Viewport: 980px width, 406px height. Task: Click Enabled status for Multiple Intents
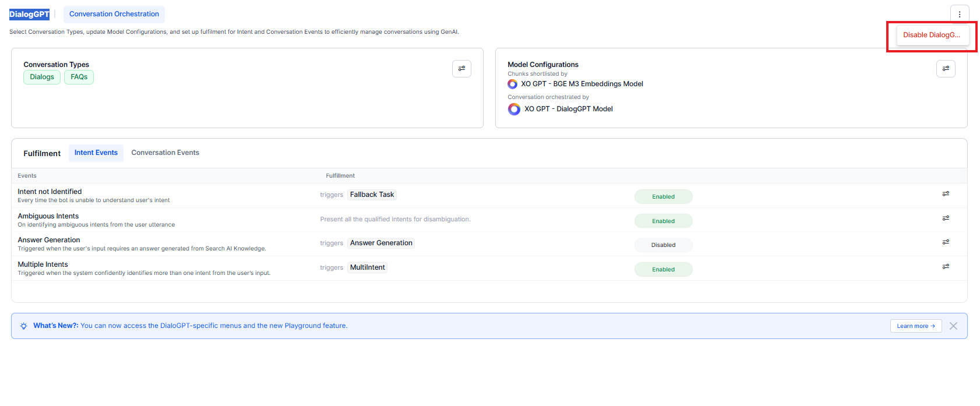(x=663, y=269)
